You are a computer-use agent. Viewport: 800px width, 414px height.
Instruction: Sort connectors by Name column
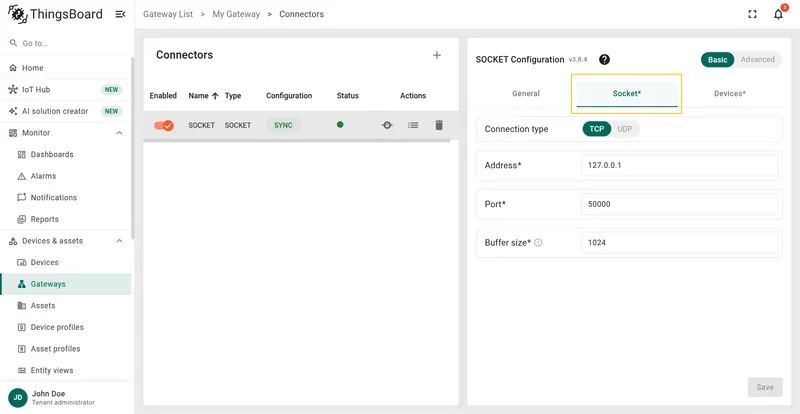(203, 95)
